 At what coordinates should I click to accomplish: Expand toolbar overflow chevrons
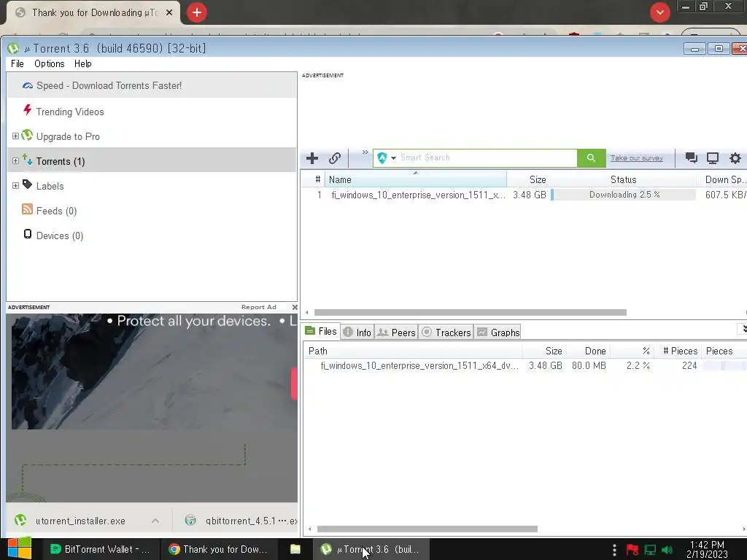point(365,152)
